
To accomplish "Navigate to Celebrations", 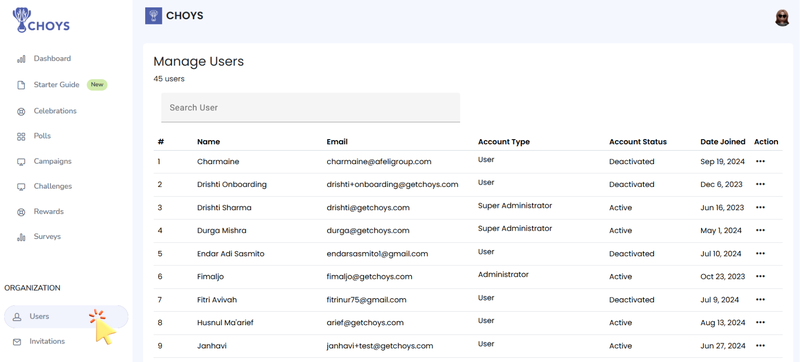I will pos(55,111).
